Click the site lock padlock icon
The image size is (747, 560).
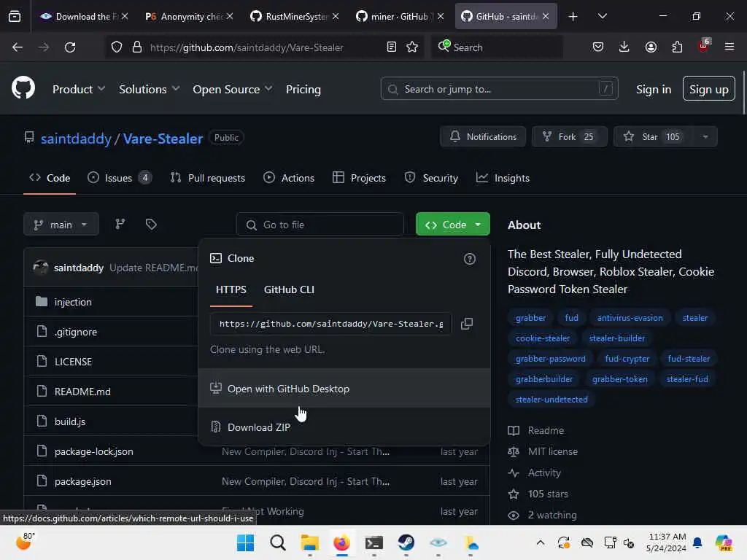pos(137,47)
